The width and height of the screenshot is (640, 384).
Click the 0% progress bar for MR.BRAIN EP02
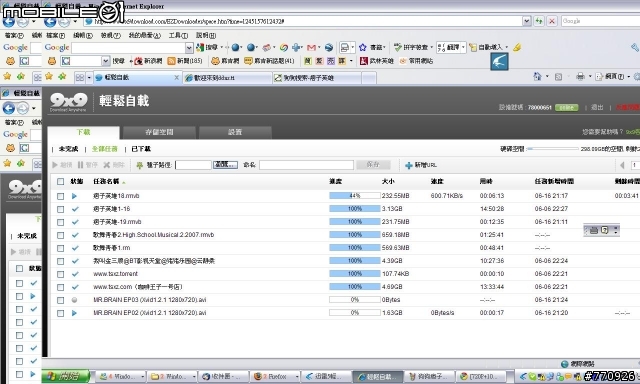point(355,313)
